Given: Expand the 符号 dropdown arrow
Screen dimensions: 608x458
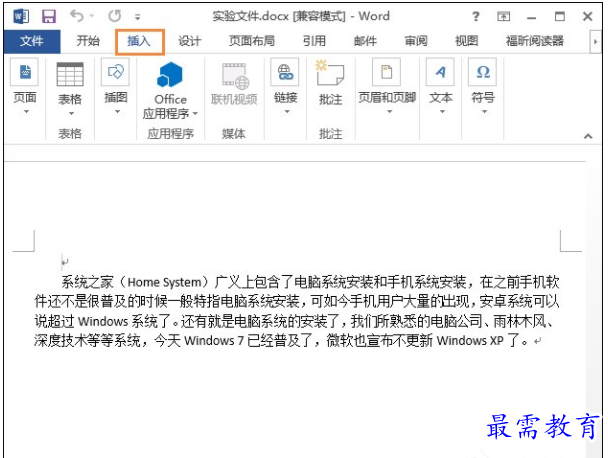Looking at the screenshot, I should point(484,112).
